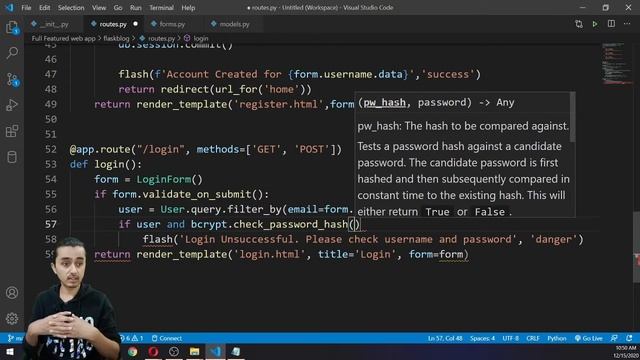The image size is (640, 360).
Task: Open the Help menu
Action: (188, 7)
